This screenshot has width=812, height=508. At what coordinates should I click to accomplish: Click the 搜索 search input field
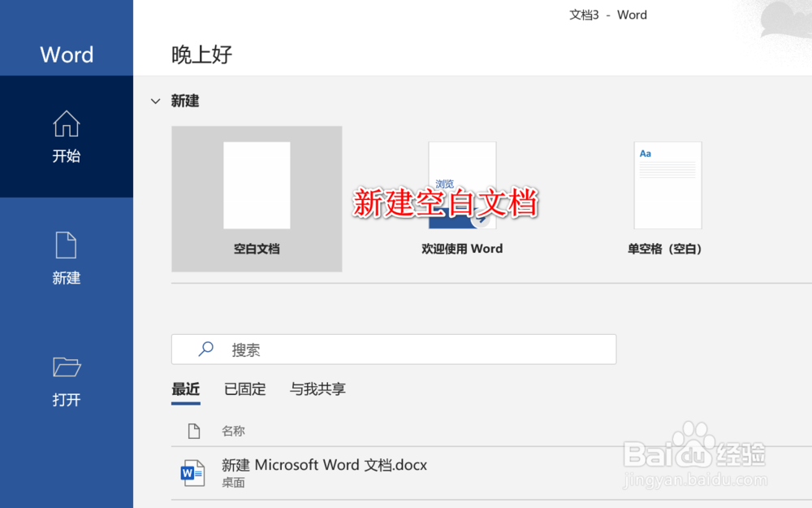pyautogui.click(x=394, y=350)
